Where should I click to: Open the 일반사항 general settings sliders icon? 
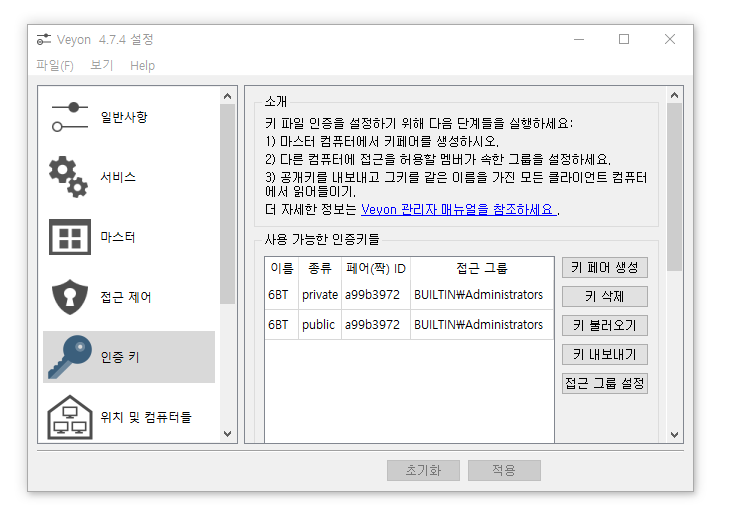(x=70, y=117)
